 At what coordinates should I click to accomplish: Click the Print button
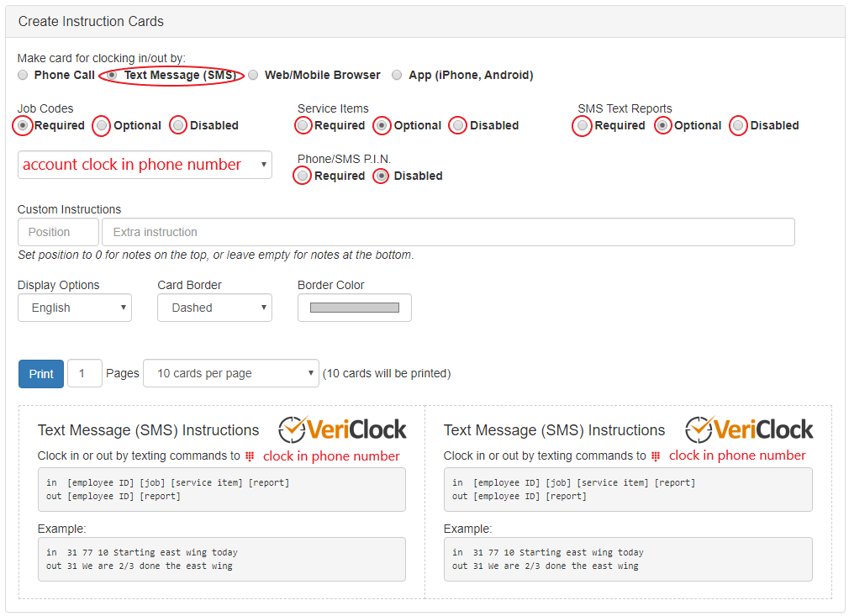pos(40,373)
